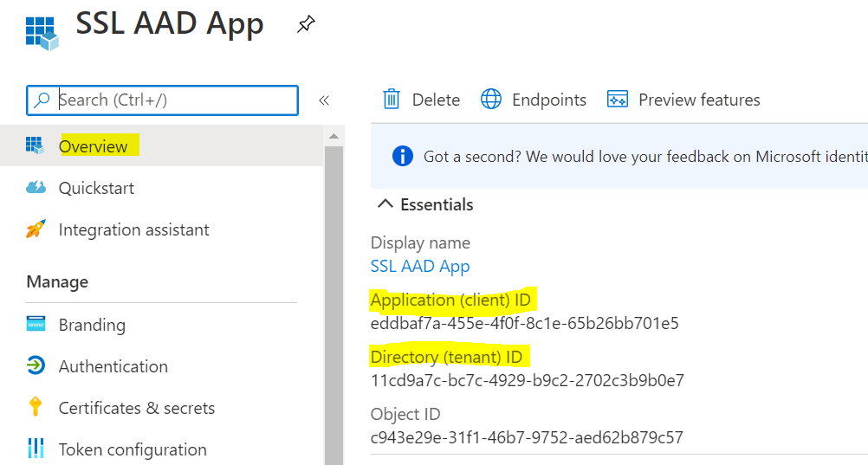Click the Certificates & secrets key icon
Screen dimensions: 868x465
point(36,407)
